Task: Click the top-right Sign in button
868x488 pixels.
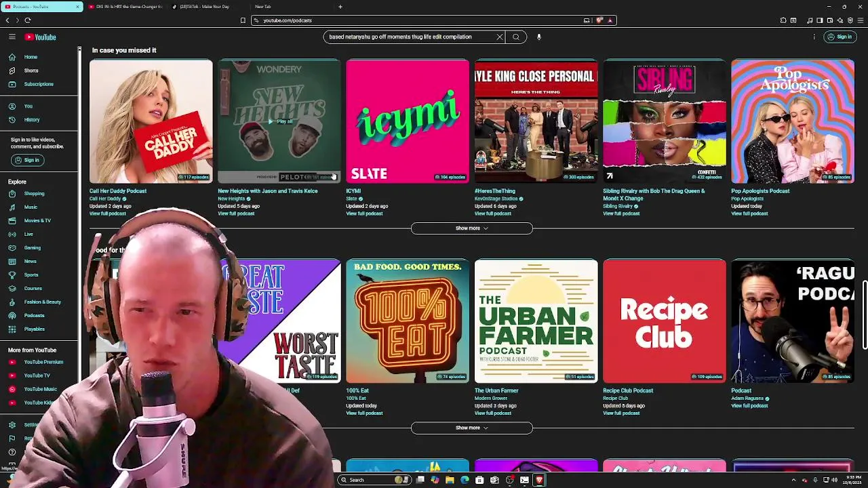Action: [840, 37]
